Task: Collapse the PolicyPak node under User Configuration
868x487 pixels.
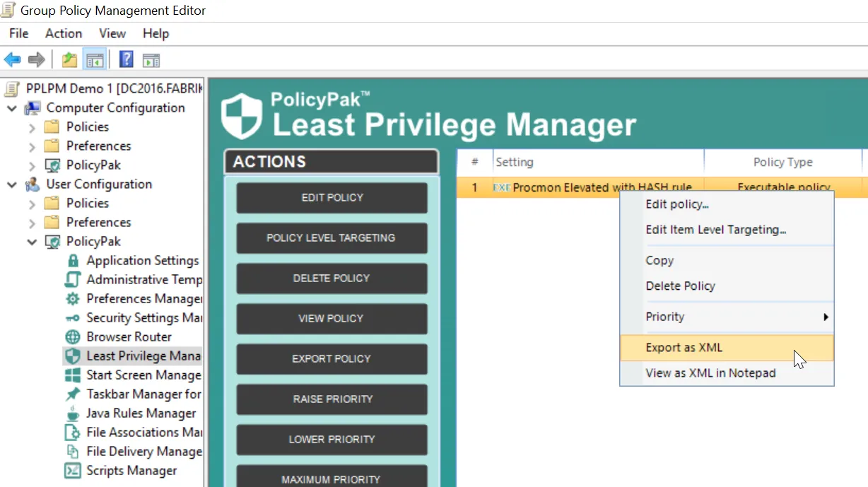Action: pyautogui.click(x=32, y=242)
